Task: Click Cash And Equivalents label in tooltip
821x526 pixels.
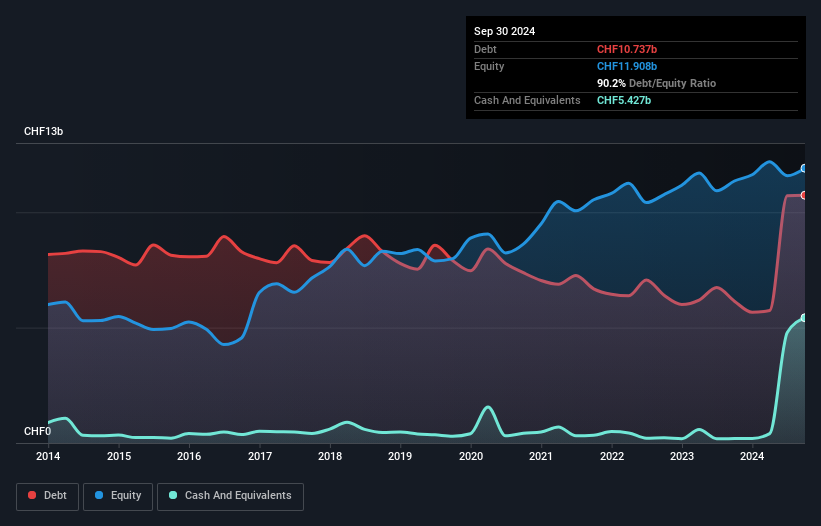Action: click(x=527, y=100)
